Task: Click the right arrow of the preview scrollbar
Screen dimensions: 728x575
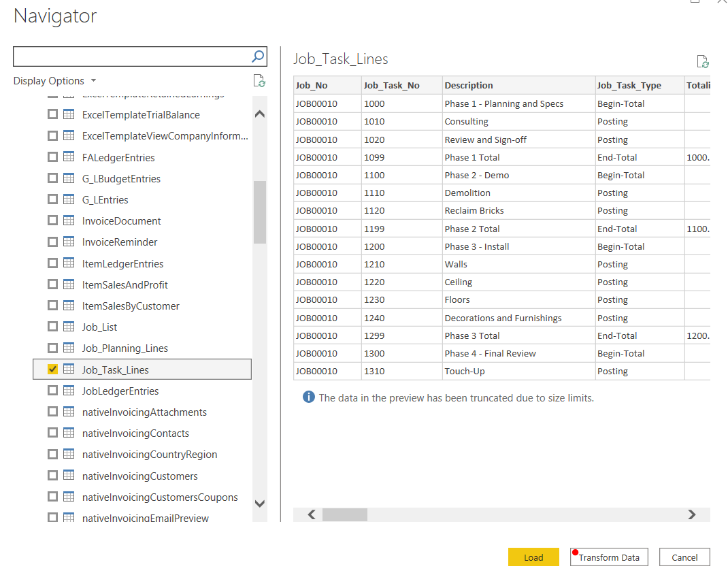Action: [691, 514]
